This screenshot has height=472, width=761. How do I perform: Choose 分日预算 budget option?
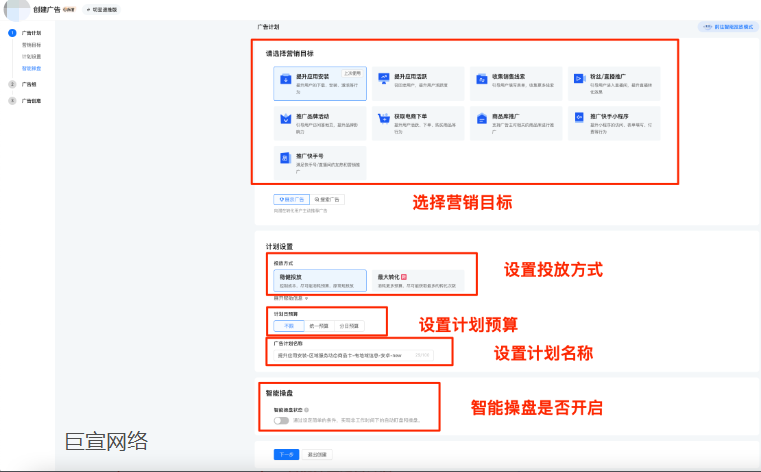pos(349,326)
